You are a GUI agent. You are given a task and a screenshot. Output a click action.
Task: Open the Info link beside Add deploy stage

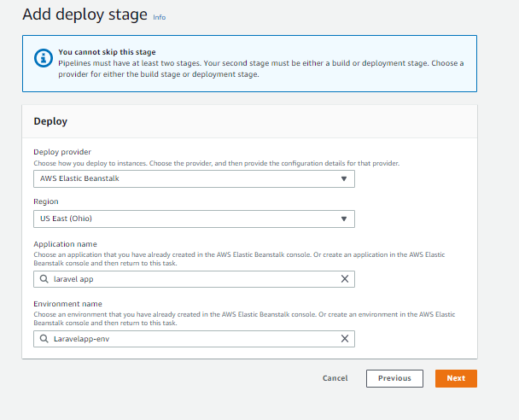[160, 17]
